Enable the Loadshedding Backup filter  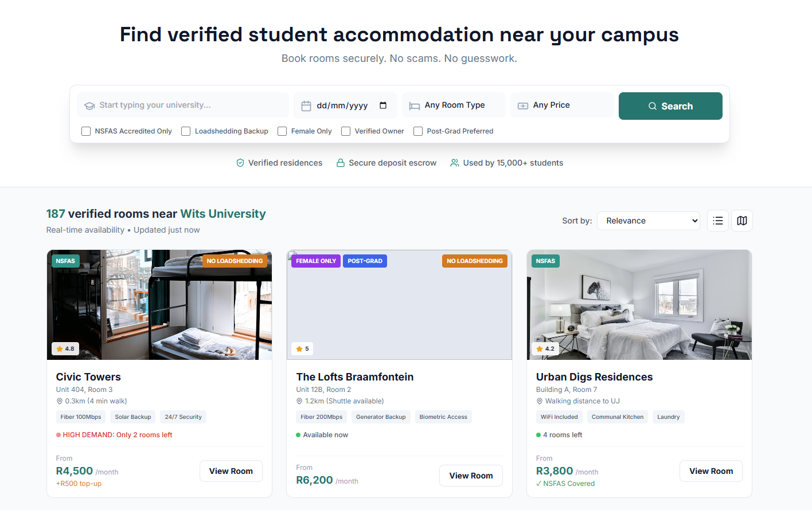tap(185, 131)
